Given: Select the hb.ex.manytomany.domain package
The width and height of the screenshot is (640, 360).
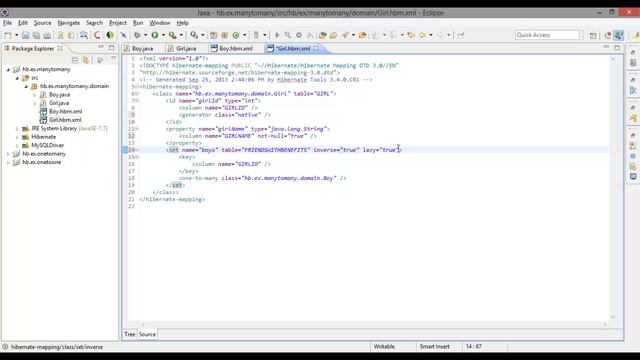Looking at the screenshot, I should coord(74,86).
